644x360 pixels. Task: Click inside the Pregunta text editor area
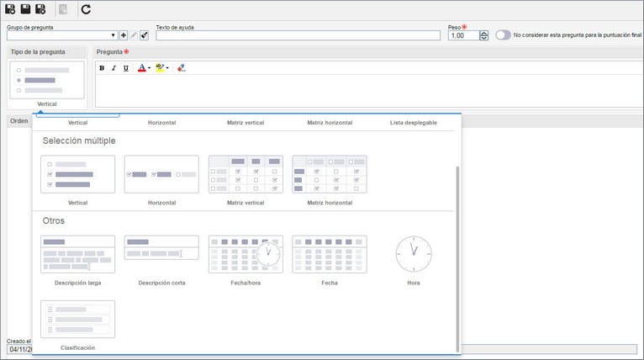tap(369, 90)
